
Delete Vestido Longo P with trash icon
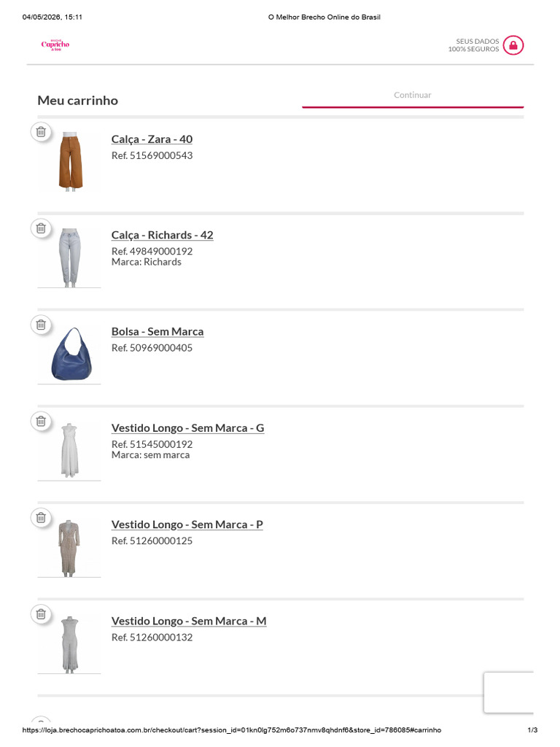pyautogui.click(x=41, y=517)
